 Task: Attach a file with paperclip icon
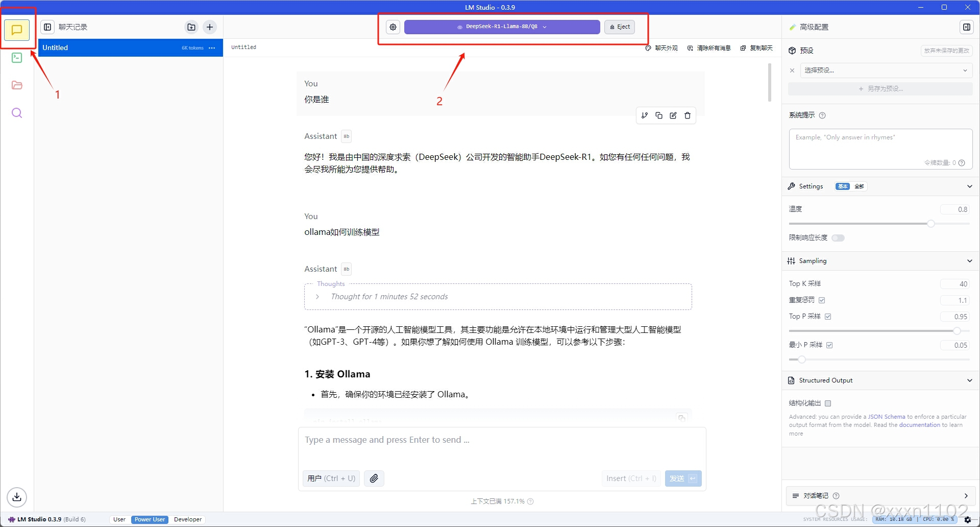(x=374, y=478)
